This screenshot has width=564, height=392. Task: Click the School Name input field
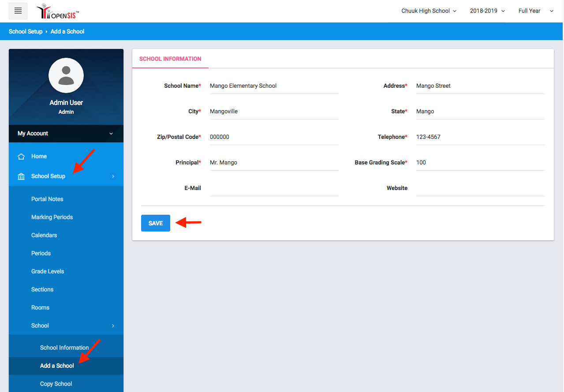pyautogui.click(x=273, y=86)
